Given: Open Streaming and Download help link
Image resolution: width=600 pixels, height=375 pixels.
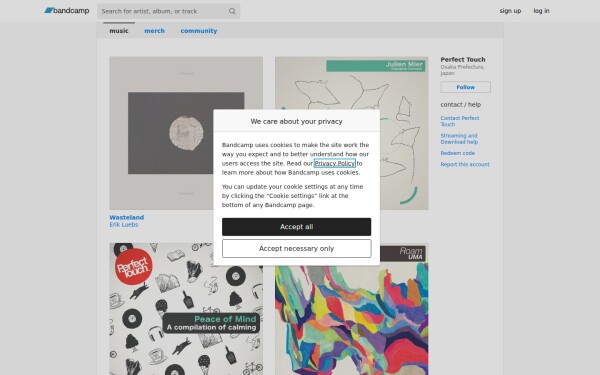Looking at the screenshot, I should pos(459,139).
